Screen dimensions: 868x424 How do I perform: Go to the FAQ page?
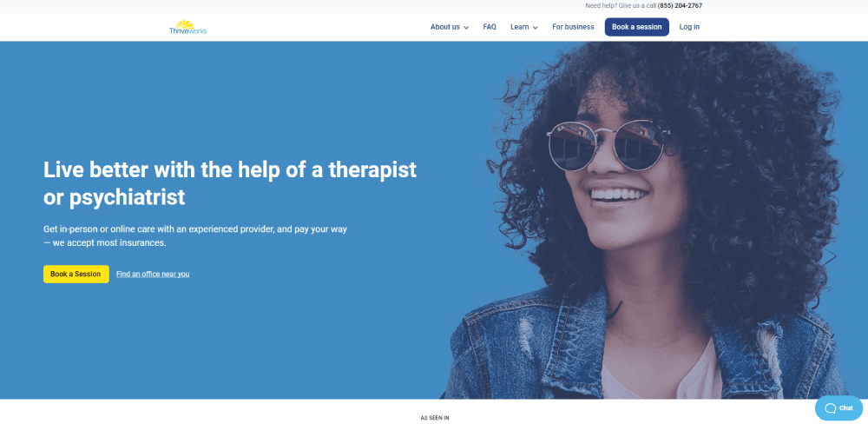(490, 27)
